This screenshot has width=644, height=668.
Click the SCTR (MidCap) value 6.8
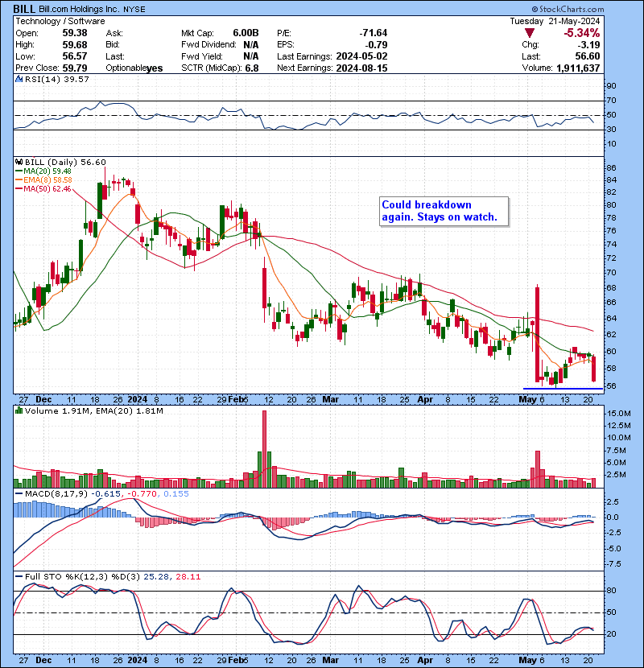pos(252,68)
